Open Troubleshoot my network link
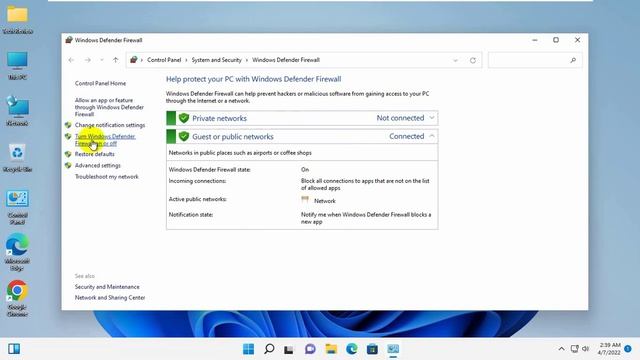This screenshot has height=360, width=640. point(107,177)
